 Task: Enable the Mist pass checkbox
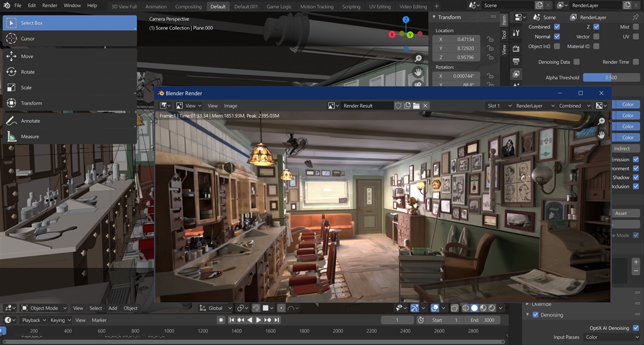click(635, 27)
